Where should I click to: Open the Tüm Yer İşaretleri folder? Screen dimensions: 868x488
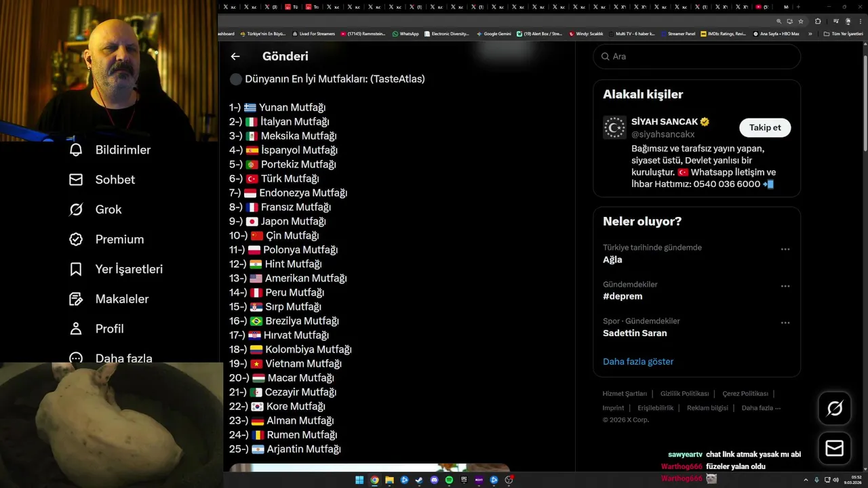tap(844, 34)
